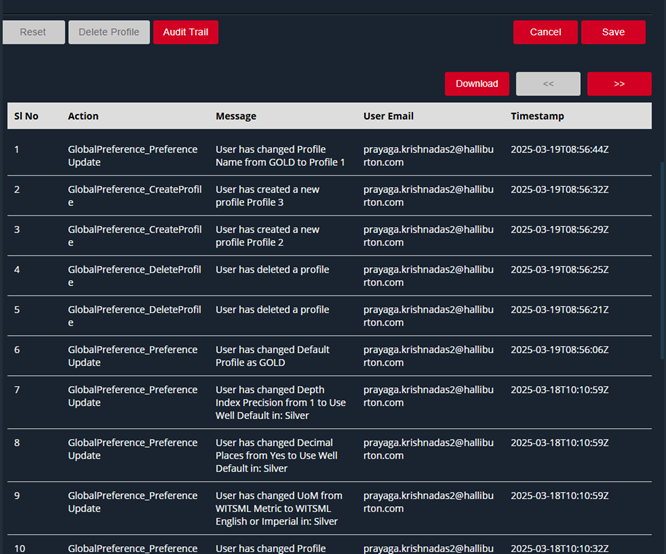This screenshot has height=554, width=666.
Task: Sort by the Action column header
Action: pyautogui.click(x=83, y=116)
